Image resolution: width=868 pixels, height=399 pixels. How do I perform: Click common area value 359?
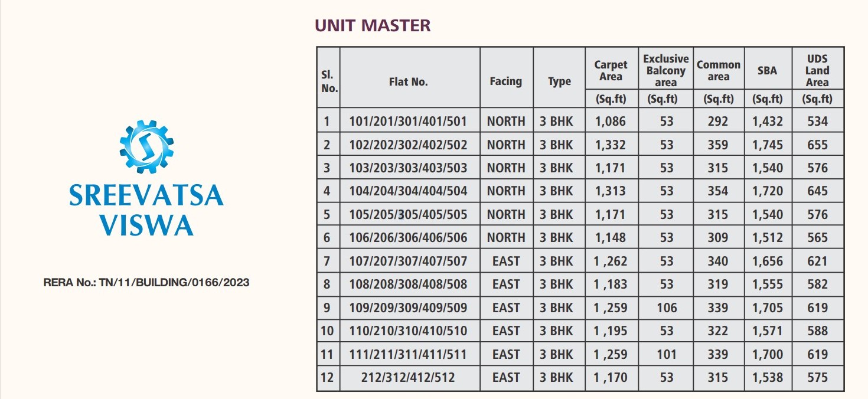click(718, 145)
